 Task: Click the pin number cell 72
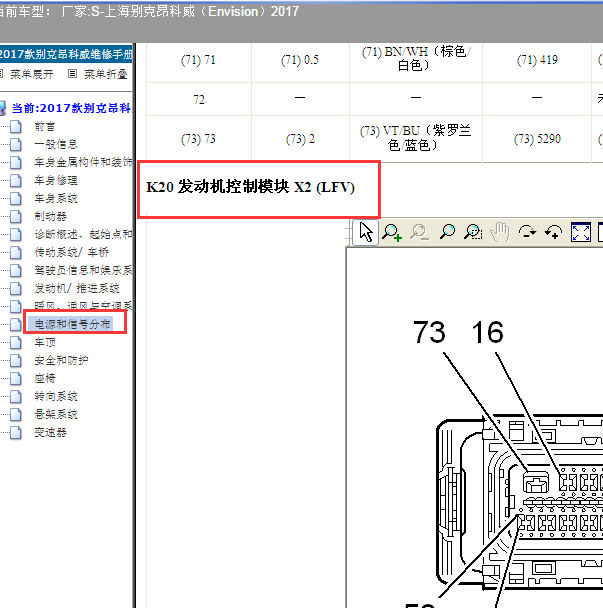click(x=199, y=100)
